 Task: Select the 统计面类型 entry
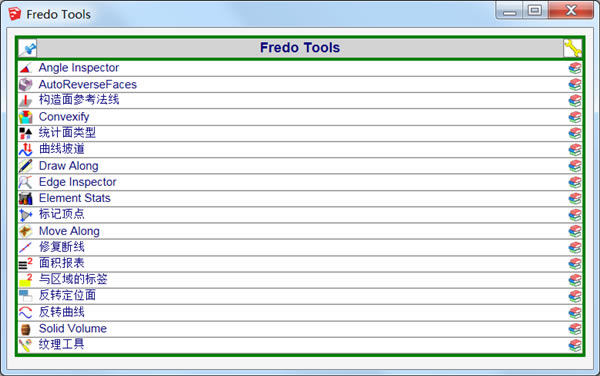(x=67, y=133)
